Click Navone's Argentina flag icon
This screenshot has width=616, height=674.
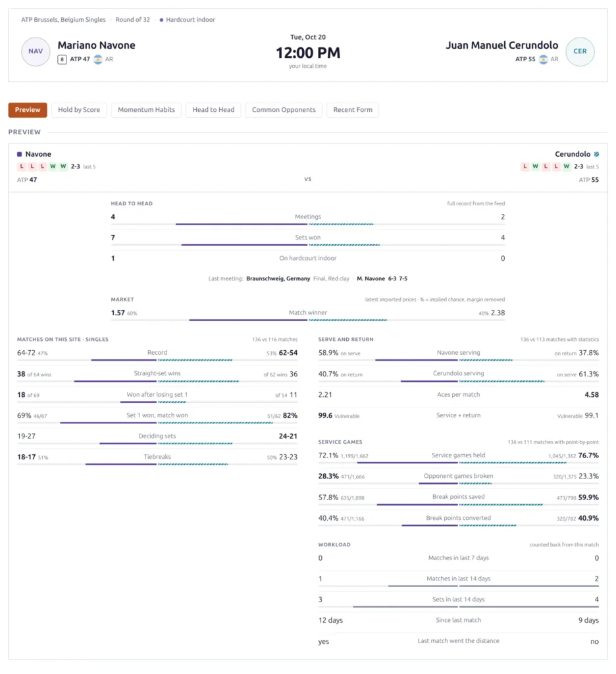(x=98, y=59)
